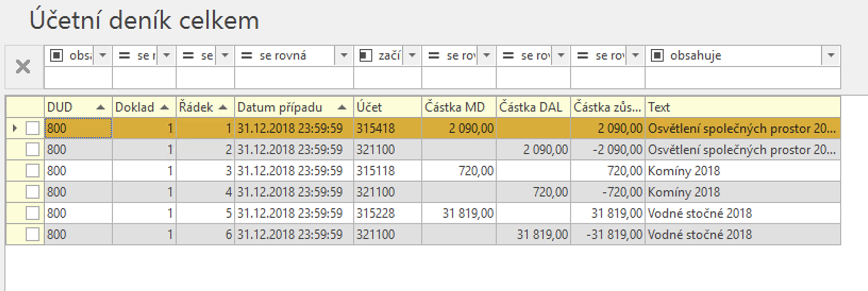Click the Text filter input field
Image resolution: width=868 pixels, height=291 pixels.
coord(742,79)
